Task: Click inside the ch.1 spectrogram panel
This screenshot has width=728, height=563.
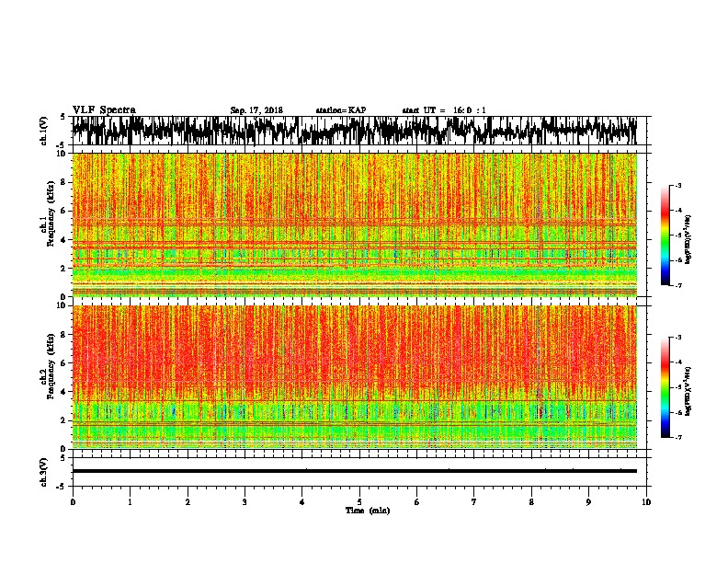Action: 355,224
